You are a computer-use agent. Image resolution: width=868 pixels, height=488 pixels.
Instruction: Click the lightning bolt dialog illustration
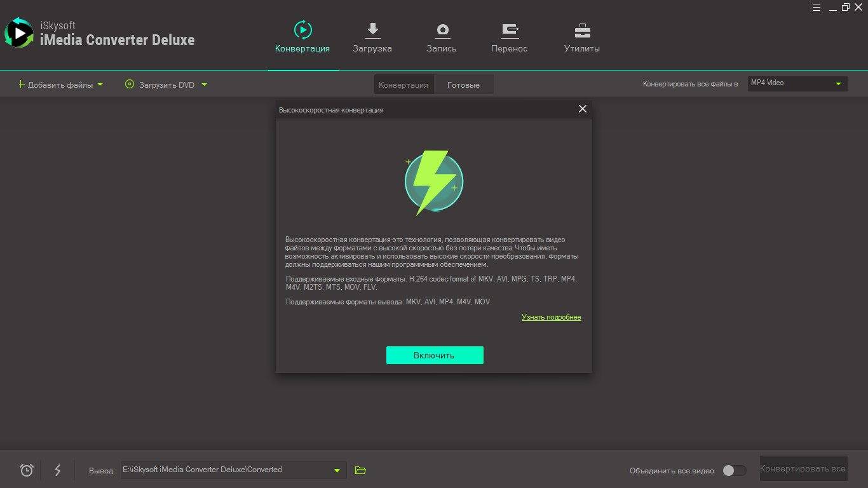433,182
